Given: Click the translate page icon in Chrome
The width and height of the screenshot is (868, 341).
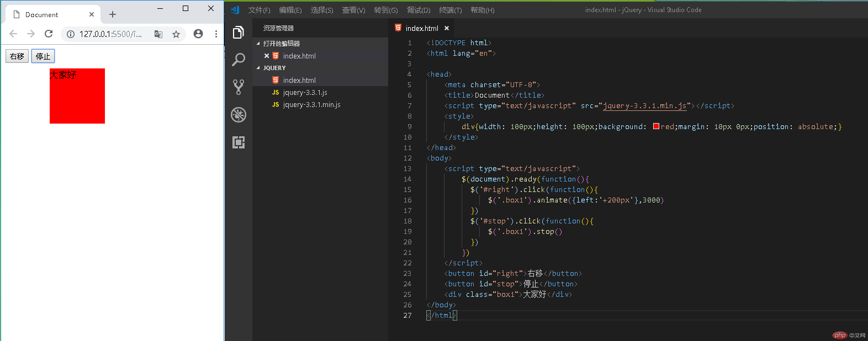Looking at the screenshot, I should point(158,34).
